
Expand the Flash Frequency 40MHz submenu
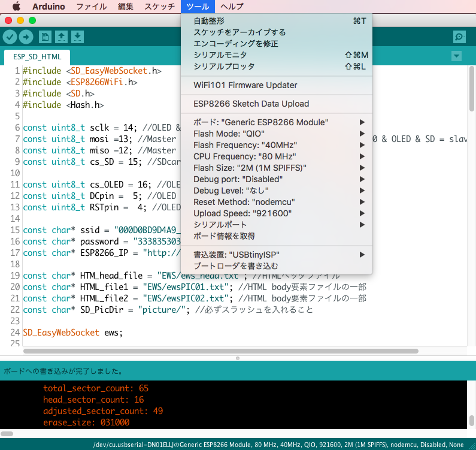point(277,145)
